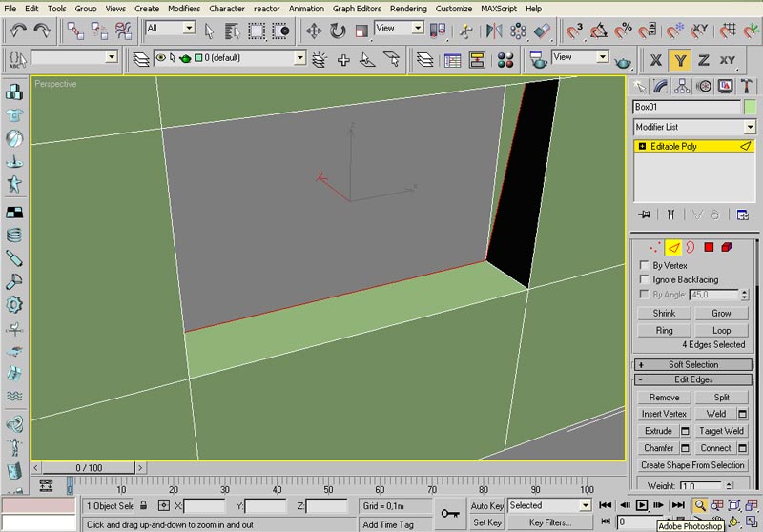Toggle the Auto Key button
763x532 pixels.
tap(487, 505)
